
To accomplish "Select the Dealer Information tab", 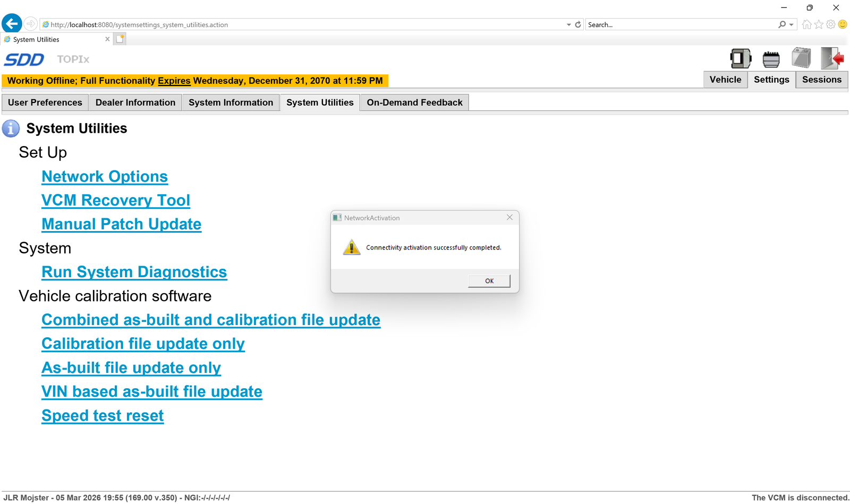I will coord(135,102).
